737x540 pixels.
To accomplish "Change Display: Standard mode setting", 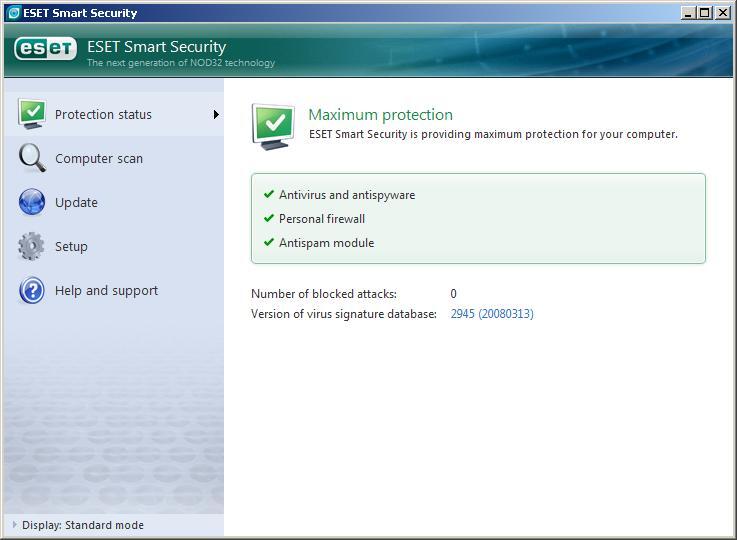I will (x=83, y=525).
